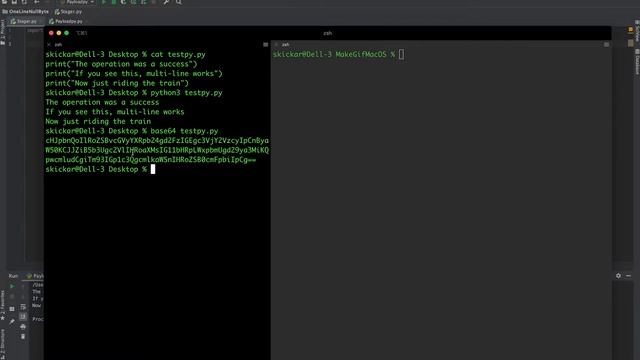Click the Debug bug icon in the top toolbar
The height and width of the screenshot is (360, 640).
(x=114, y=2)
